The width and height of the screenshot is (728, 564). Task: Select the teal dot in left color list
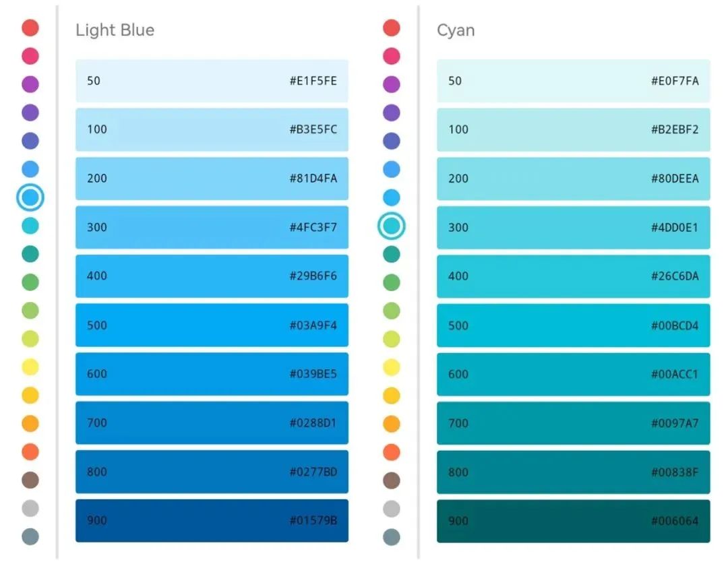30,254
